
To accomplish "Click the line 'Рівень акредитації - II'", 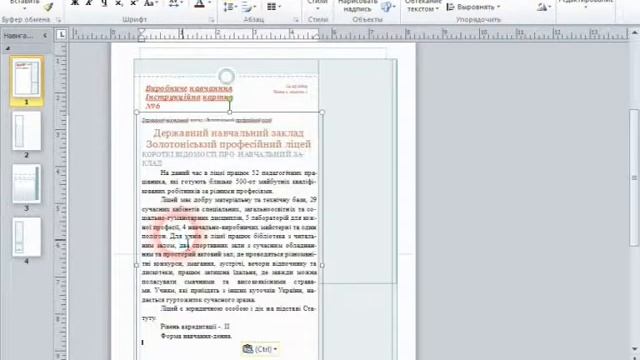I will 195,327.
